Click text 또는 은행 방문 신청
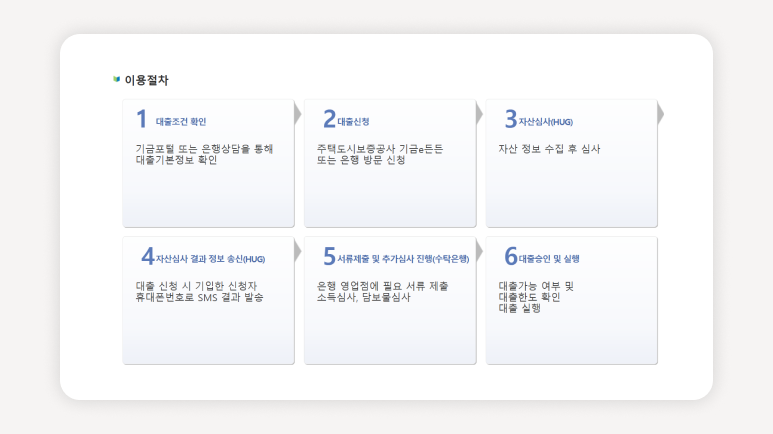 tap(361, 160)
